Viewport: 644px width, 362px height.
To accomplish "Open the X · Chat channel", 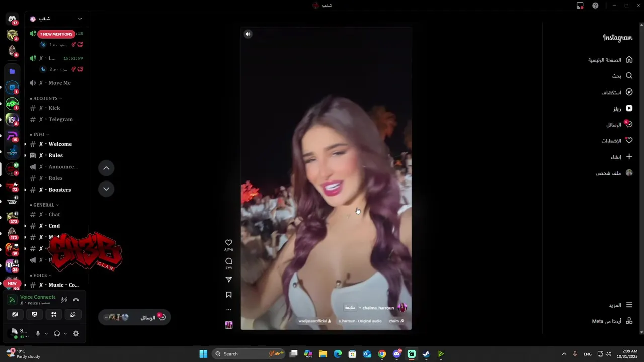I will click(x=56, y=215).
